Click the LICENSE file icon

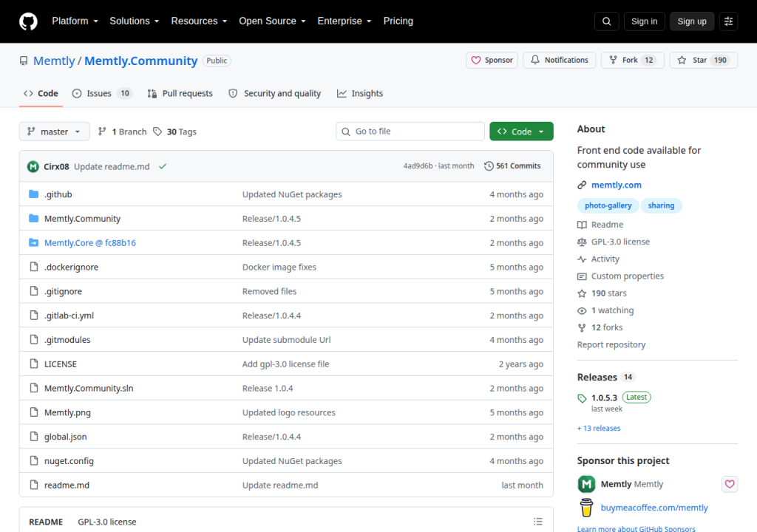point(33,364)
